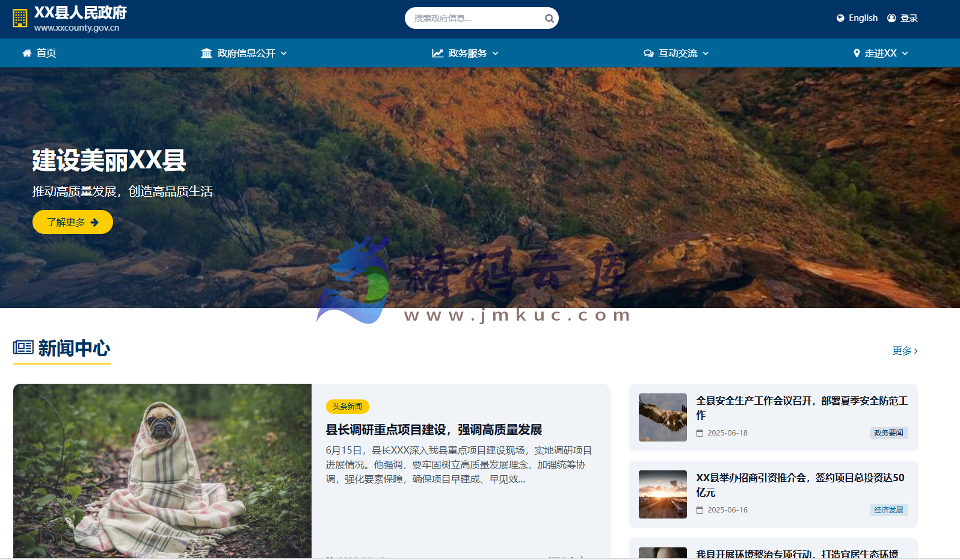Open the 走进XX menu

(881, 53)
